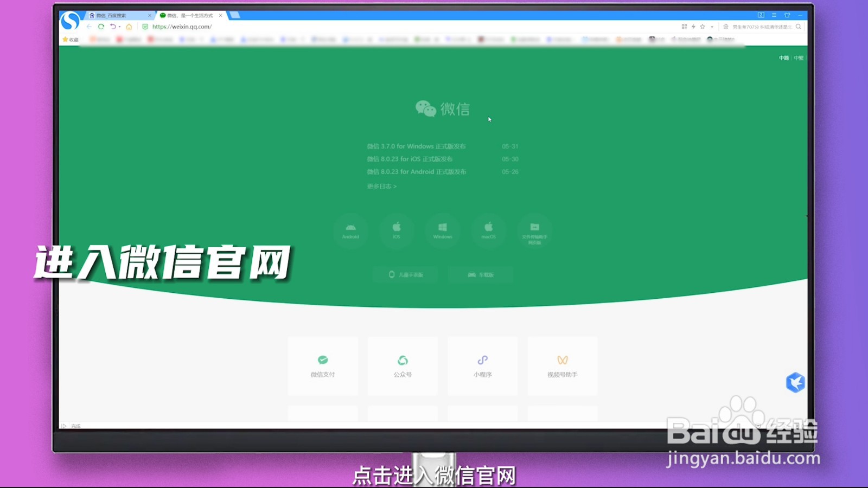Viewport: 868px width, 488px height.
Task: Click the 微信支付 (WeChat Pay) icon
Action: pyautogui.click(x=323, y=365)
